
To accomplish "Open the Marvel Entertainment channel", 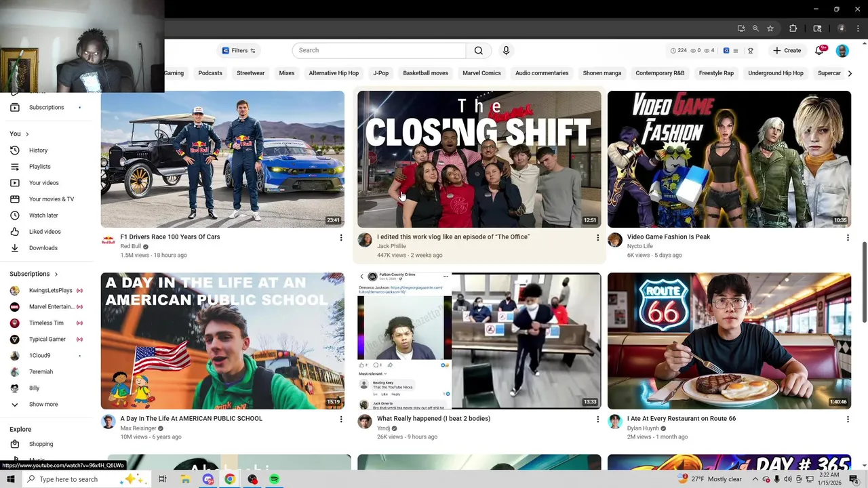I will (46, 306).
